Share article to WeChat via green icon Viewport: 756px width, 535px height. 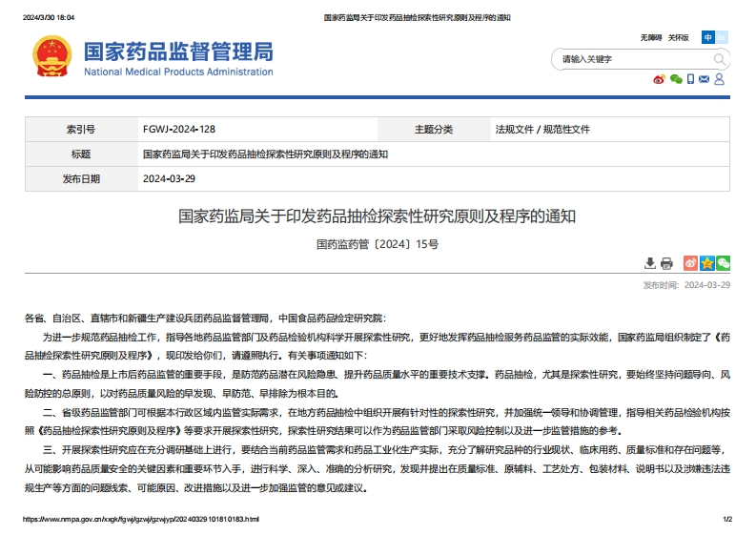pyautogui.click(x=724, y=263)
